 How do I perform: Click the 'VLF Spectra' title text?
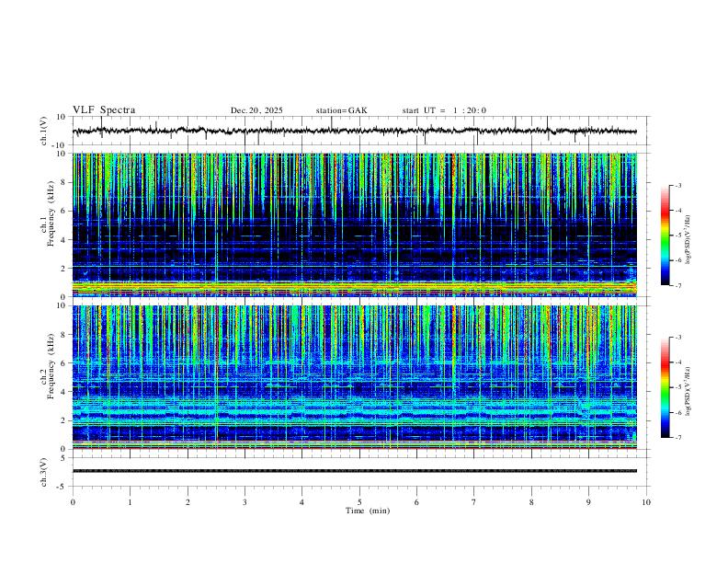(x=104, y=110)
